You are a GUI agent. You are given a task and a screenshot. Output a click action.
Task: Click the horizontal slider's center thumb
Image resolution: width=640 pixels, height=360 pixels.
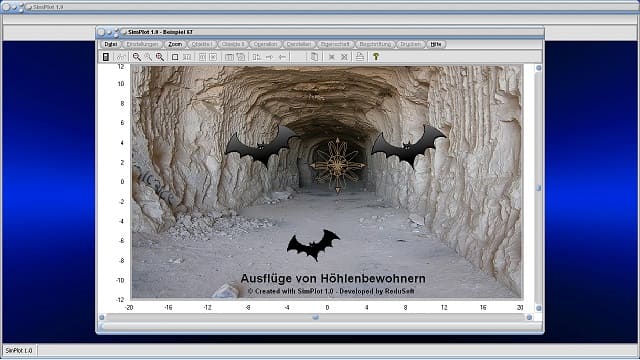coord(316,317)
